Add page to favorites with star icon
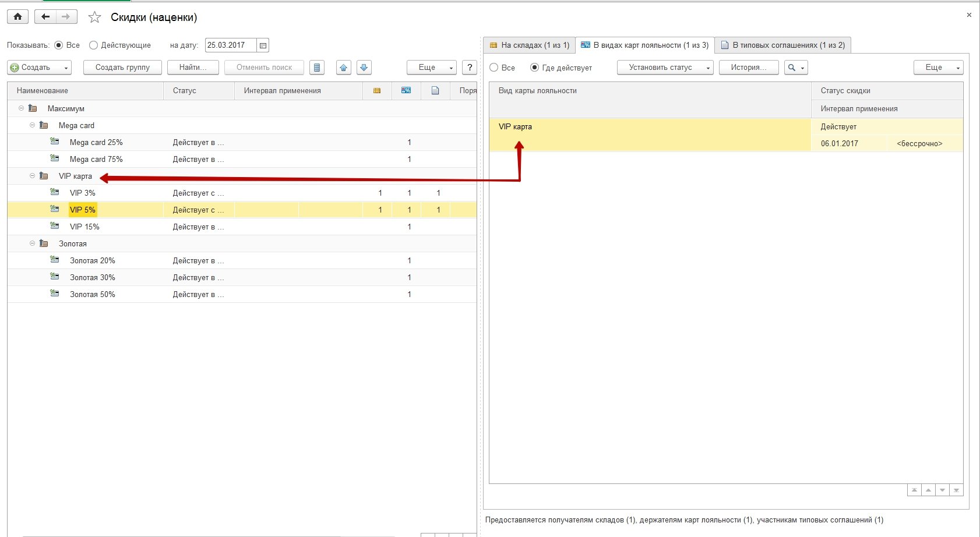Image resolution: width=980 pixels, height=537 pixels. (x=94, y=17)
